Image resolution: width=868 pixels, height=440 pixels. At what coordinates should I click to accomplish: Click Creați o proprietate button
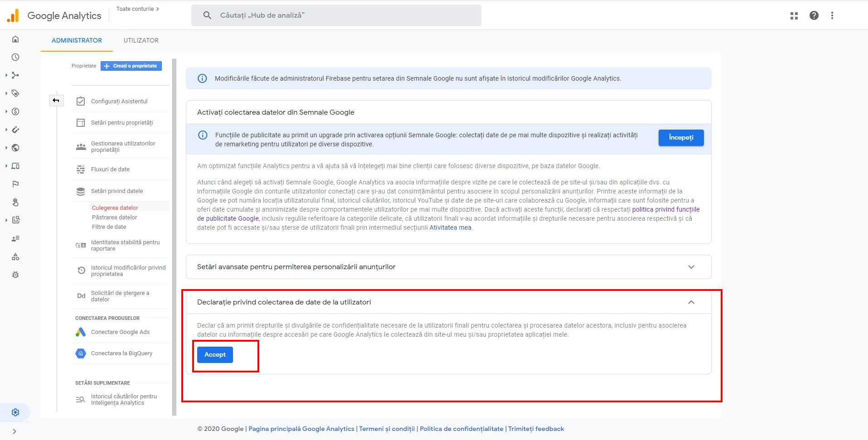coord(131,66)
